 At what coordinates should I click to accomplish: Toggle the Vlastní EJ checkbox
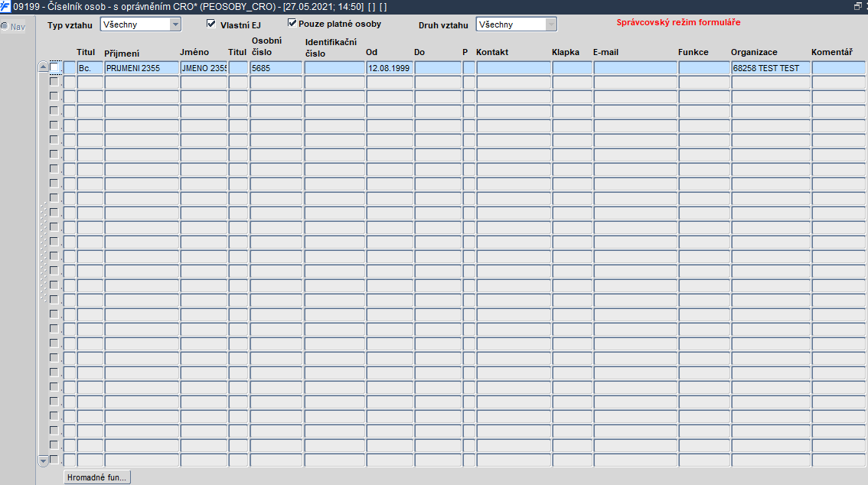(x=211, y=24)
